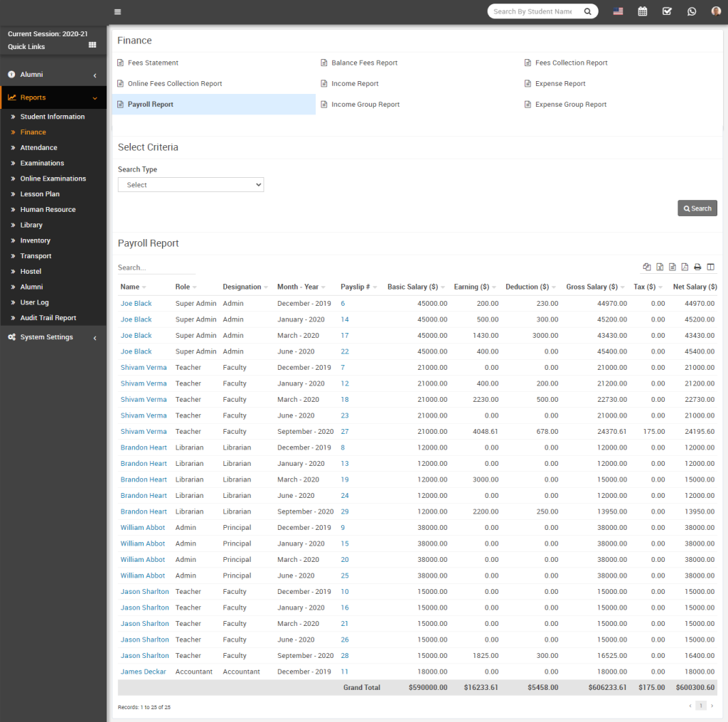Open Inventory reports in sidebar

tap(36, 240)
